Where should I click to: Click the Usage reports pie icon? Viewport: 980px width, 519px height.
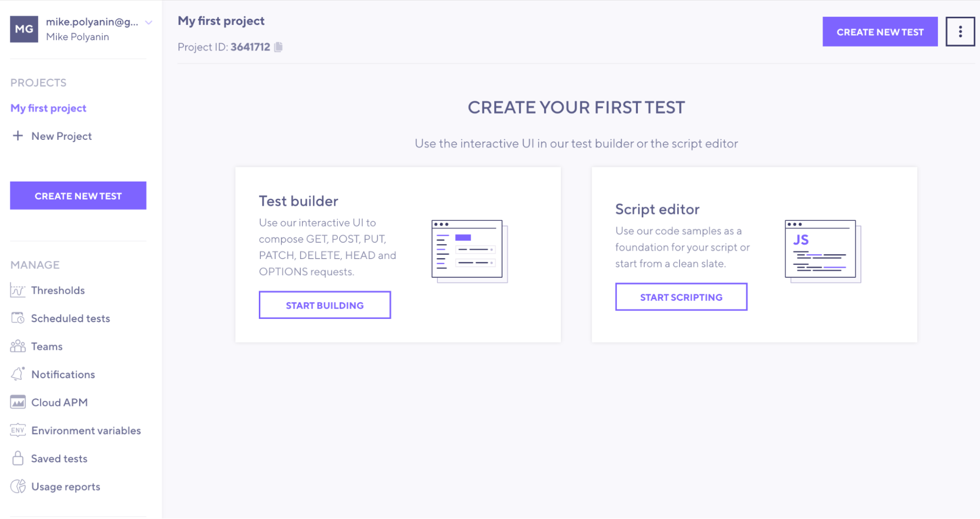(18, 486)
